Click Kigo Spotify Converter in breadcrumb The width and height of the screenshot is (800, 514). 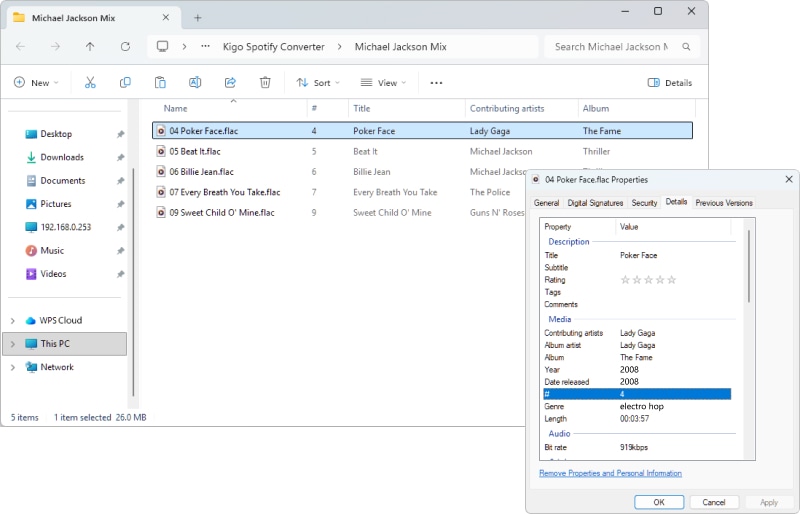[273, 46]
